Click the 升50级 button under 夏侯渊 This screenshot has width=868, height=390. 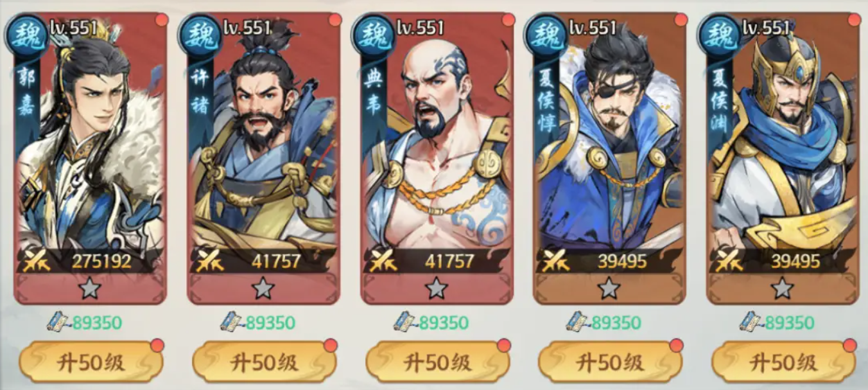tap(784, 362)
